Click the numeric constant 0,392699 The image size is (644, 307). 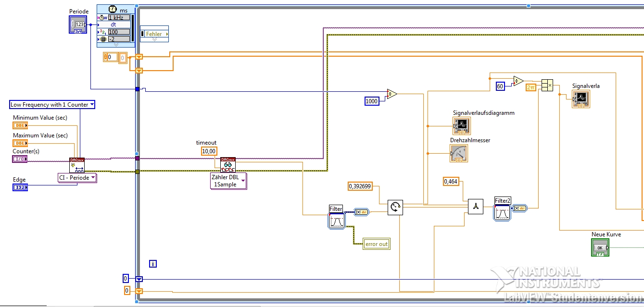coord(360,185)
